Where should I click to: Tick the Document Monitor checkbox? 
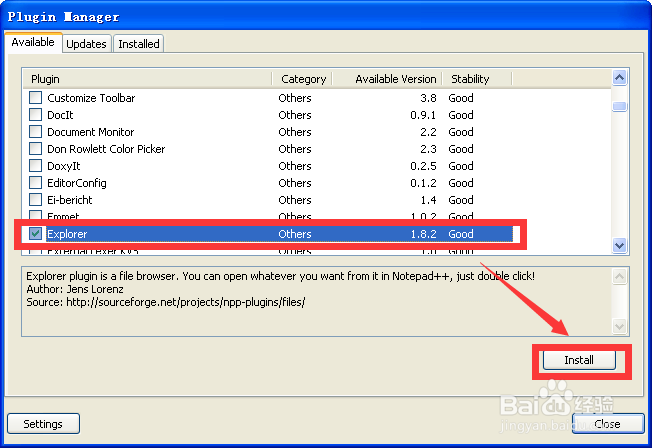[35, 132]
